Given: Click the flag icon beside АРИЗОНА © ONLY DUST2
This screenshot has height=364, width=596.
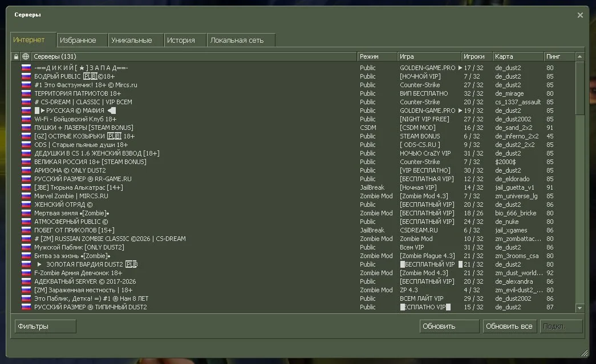Looking at the screenshot, I should [26, 170].
